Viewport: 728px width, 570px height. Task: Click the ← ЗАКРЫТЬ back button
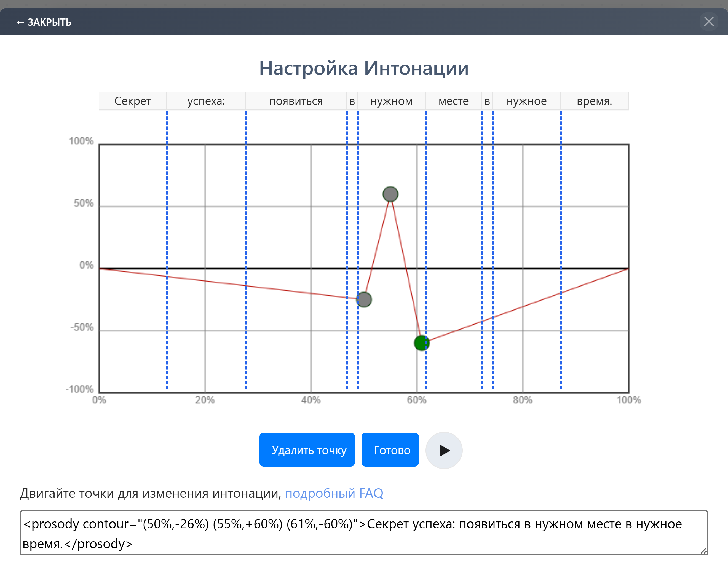[x=44, y=22]
